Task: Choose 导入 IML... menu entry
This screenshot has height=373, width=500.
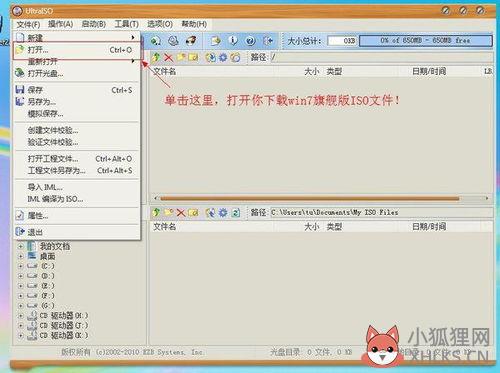Action: [77, 187]
